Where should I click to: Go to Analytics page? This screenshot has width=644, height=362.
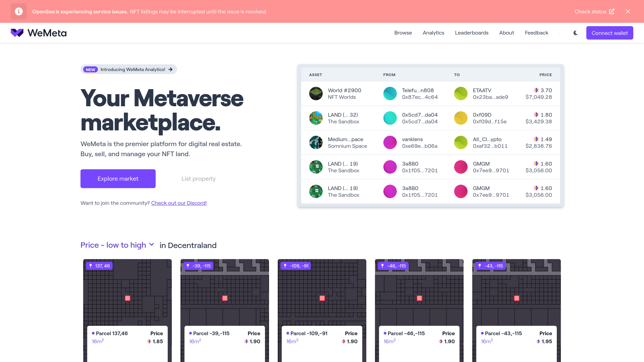pos(433,33)
